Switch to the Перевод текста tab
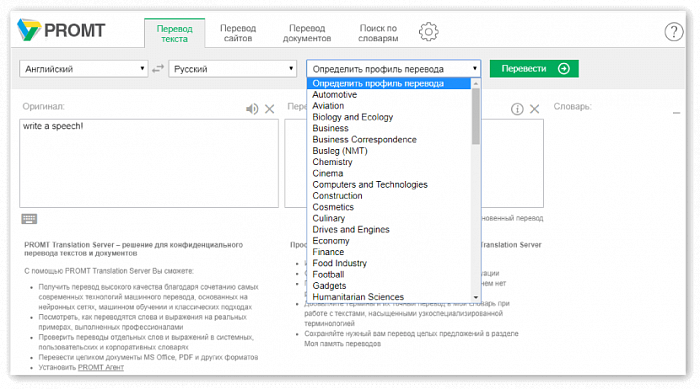This screenshot has width=700, height=389. [x=175, y=33]
